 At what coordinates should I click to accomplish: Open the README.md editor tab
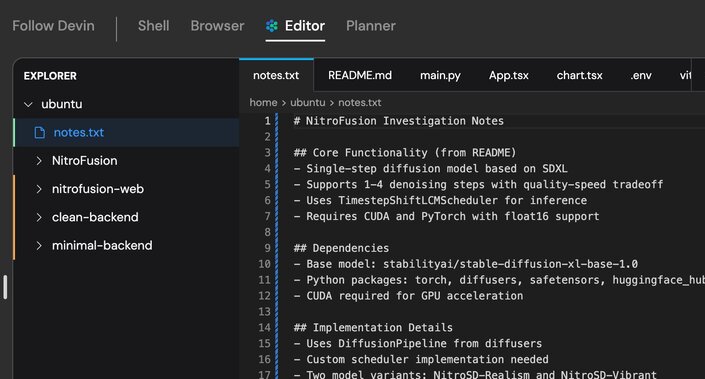360,76
